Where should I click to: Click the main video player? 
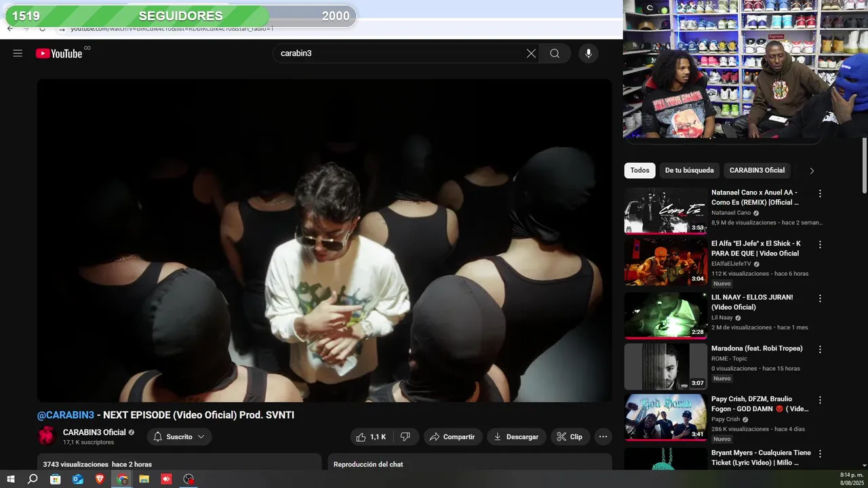(x=324, y=241)
